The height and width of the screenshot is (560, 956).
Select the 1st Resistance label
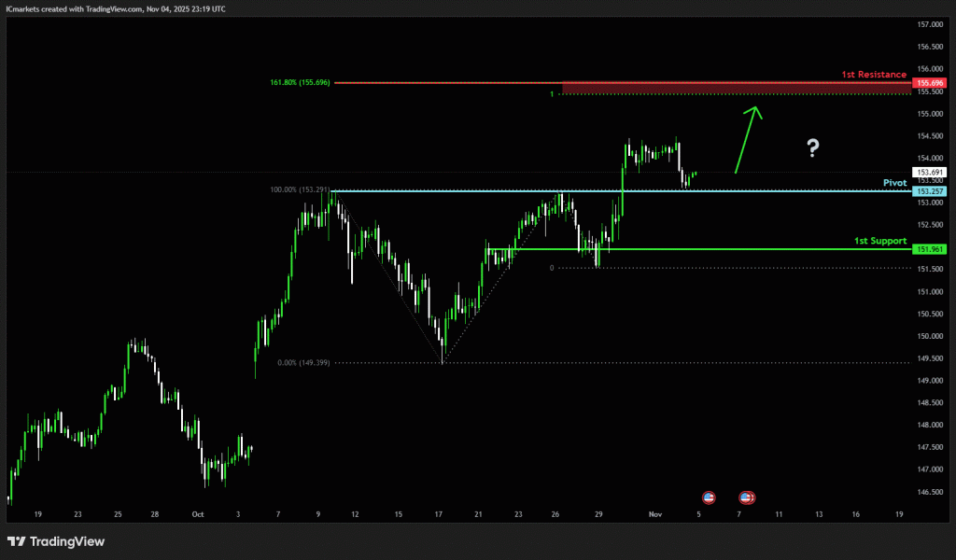click(x=874, y=74)
